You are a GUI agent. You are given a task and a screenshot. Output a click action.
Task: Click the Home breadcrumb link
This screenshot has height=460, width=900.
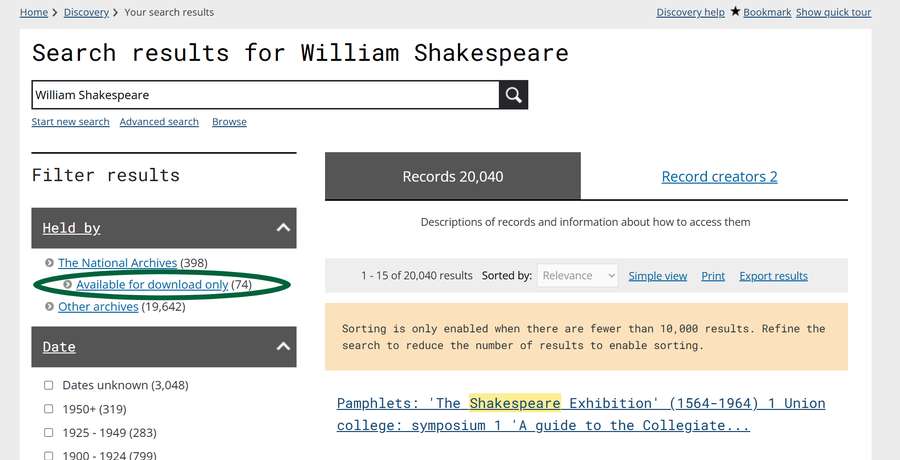coord(34,12)
